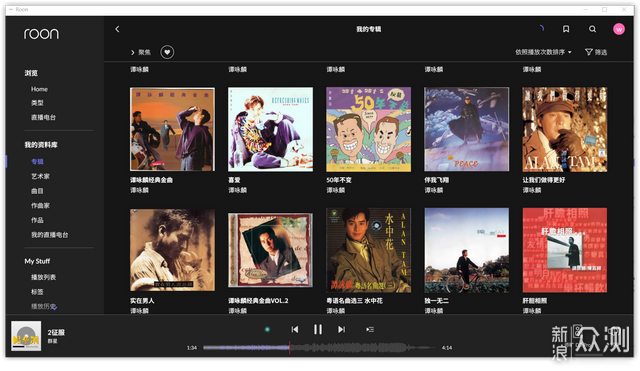Click album title text 伴我飞翔
Image resolution: width=640 pixels, height=371 pixels.
[x=436, y=180]
